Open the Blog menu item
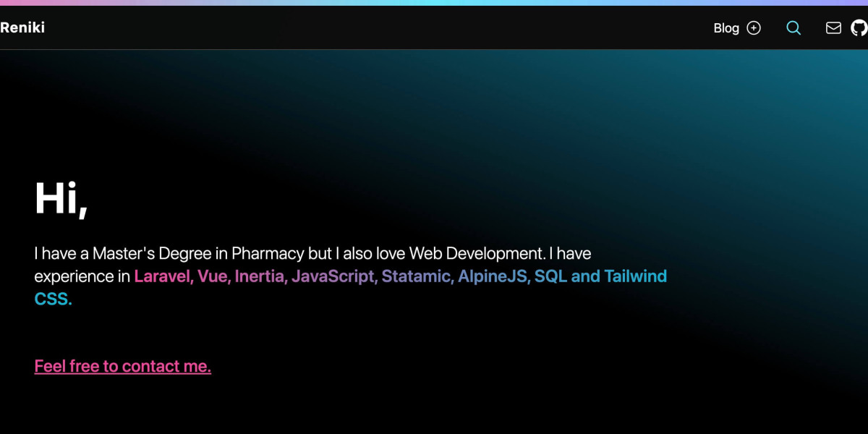This screenshot has height=434, width=868. tap(726, 28)
